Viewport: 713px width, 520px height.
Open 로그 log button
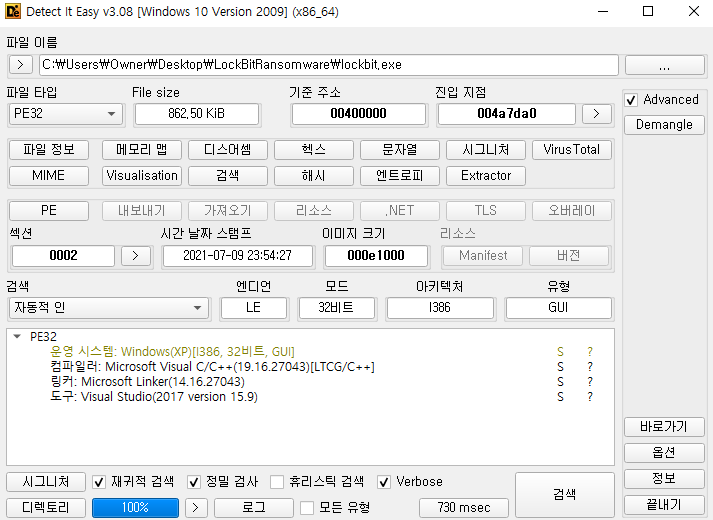click(x=254, y=507)
